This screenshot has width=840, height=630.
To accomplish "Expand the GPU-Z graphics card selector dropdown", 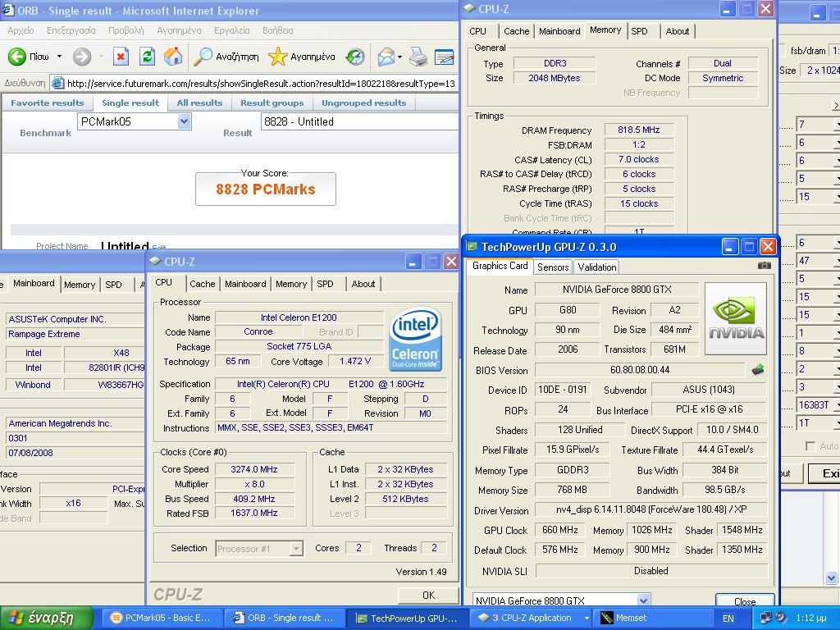I will [644, 600].
